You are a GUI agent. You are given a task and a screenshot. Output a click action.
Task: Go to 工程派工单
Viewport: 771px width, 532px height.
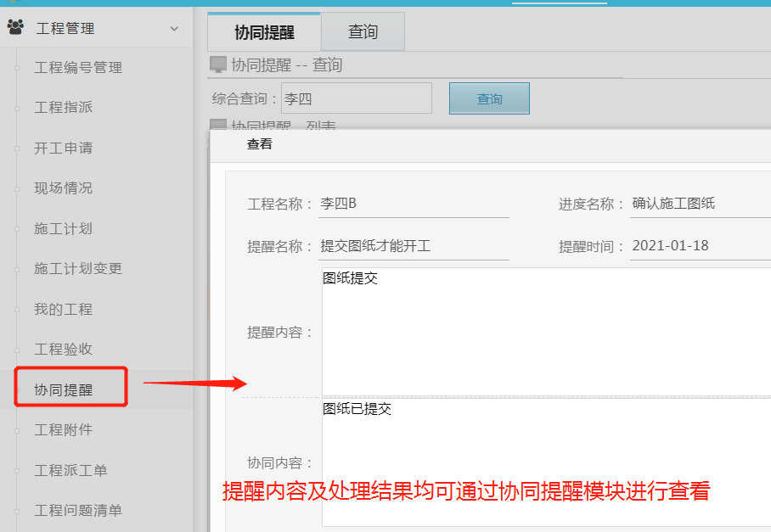click(70, 471)
